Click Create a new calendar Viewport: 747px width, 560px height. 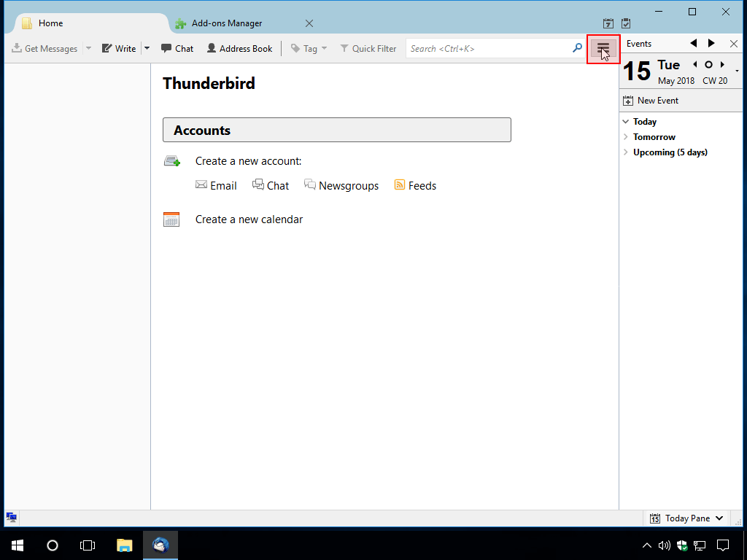(x=249, y=219)
